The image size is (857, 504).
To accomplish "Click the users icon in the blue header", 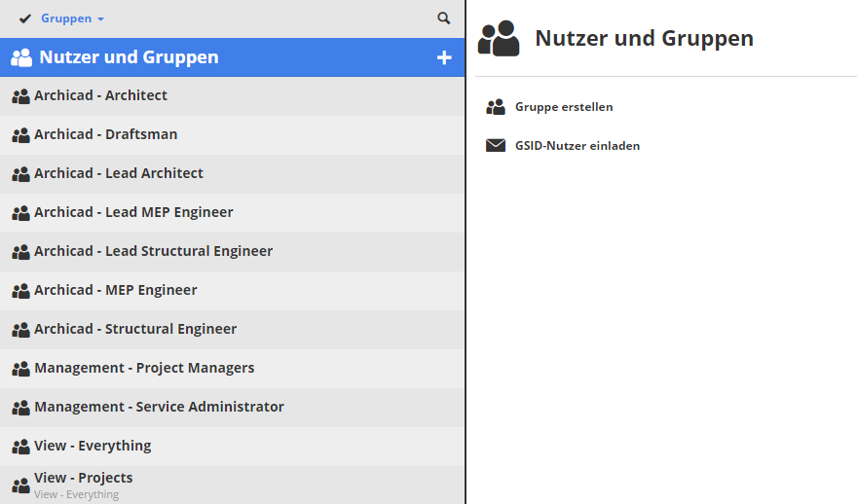I will point(21,57).
